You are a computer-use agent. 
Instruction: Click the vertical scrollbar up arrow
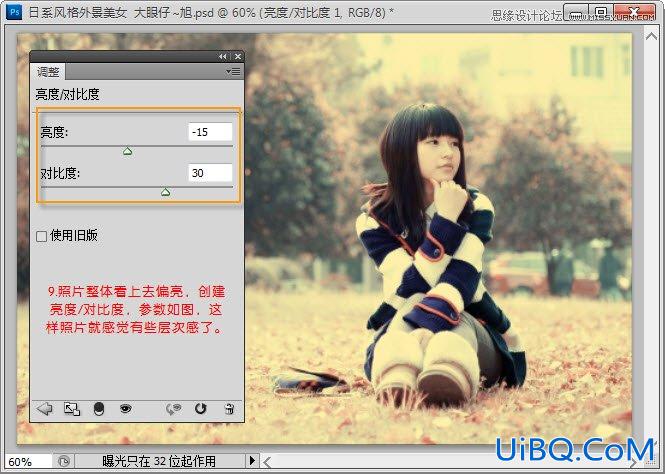tap(651, 36)
